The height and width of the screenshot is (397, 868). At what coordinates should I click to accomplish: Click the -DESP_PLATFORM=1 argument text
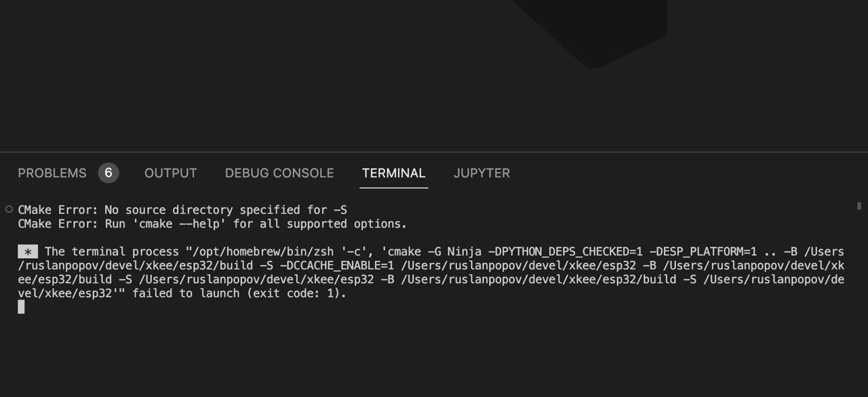pyautogui.click(x=703, y=252)
